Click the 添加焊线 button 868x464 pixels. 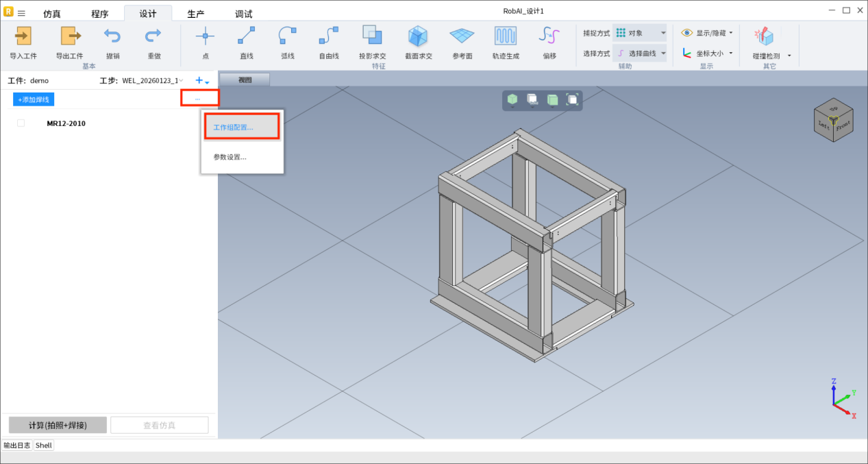[34, 99]
